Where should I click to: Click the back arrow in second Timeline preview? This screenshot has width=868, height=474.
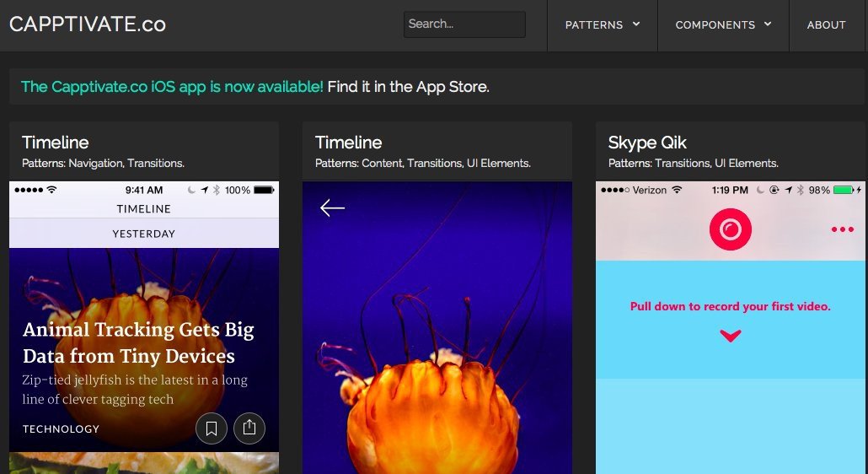(332, 208)
